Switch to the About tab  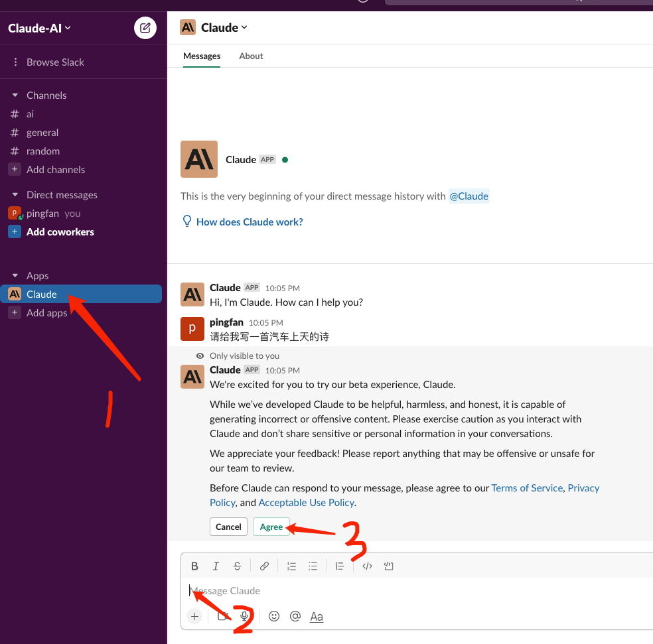coord(251,56)
